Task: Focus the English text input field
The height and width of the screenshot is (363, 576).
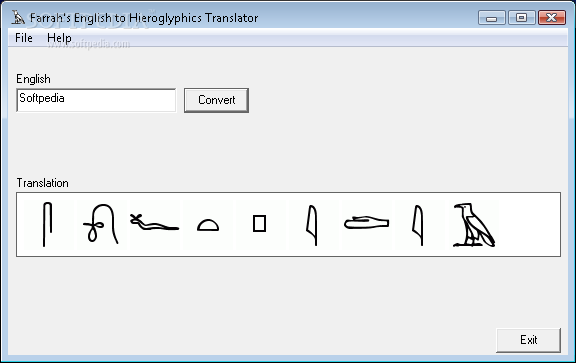Action: pyautogui.click(x=96, y=100)
